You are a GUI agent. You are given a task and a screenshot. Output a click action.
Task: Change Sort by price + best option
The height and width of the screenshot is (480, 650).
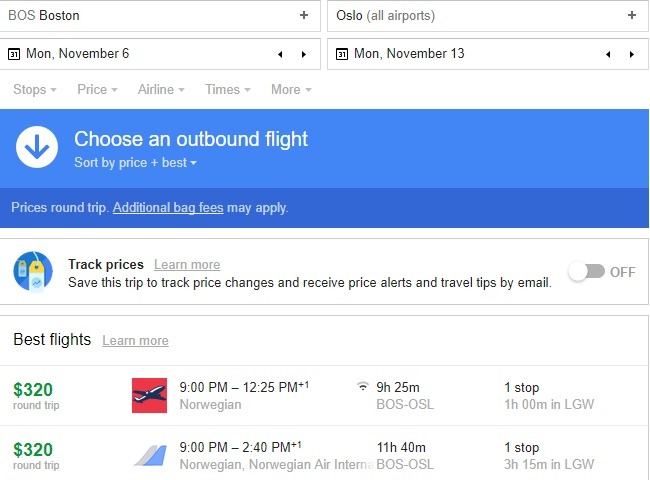click(135, 163)
